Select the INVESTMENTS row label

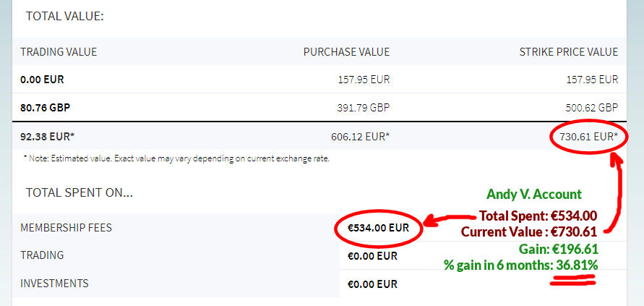pyautogui.click(x=54, y=283)
